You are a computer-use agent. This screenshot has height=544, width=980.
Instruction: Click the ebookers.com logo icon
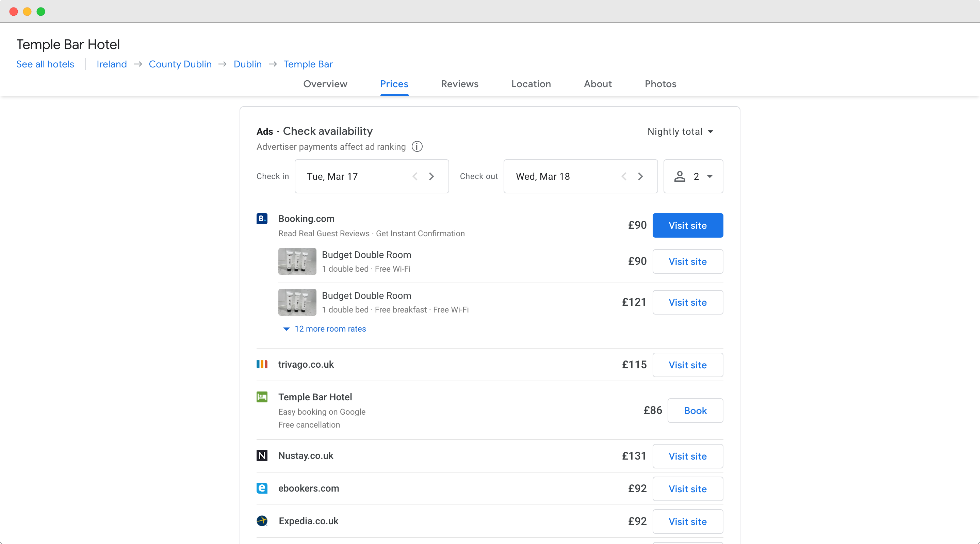[262, 488]
